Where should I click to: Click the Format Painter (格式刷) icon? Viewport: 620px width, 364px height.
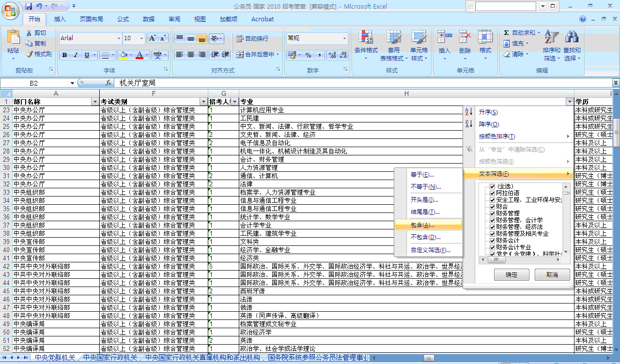tap(30, 54)
